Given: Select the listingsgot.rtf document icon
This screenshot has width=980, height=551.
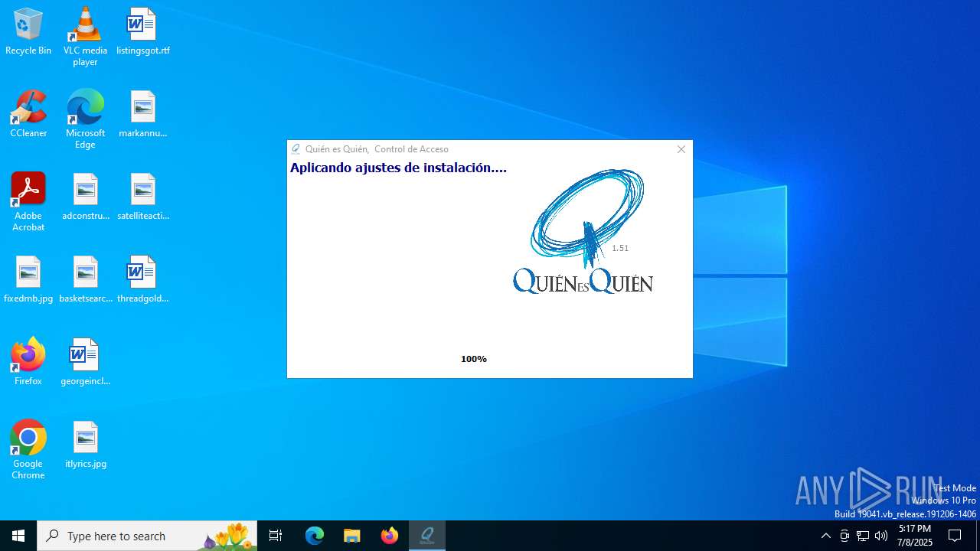Looking at the screenshot, I should tap(142, 32).
